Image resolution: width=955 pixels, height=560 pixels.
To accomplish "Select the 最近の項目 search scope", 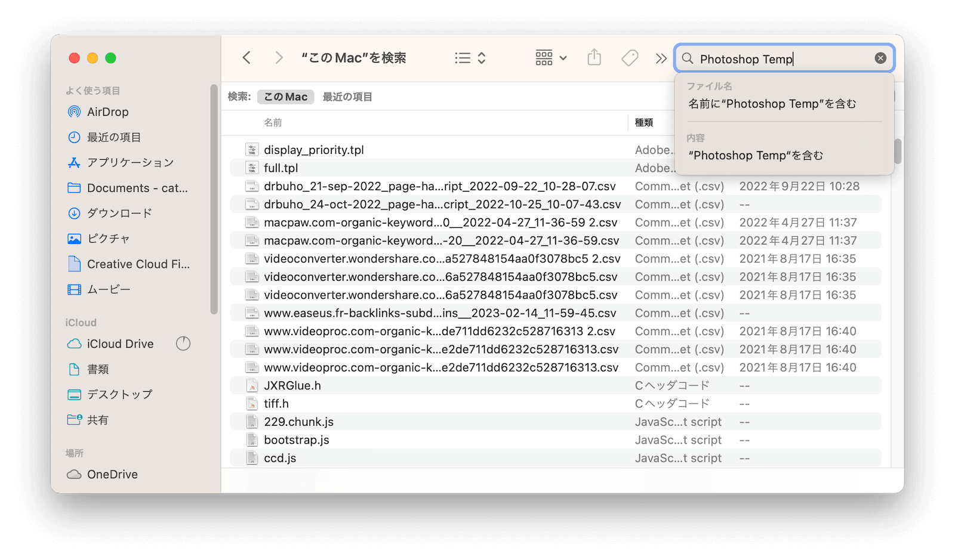I will click(x=347, y=97).
